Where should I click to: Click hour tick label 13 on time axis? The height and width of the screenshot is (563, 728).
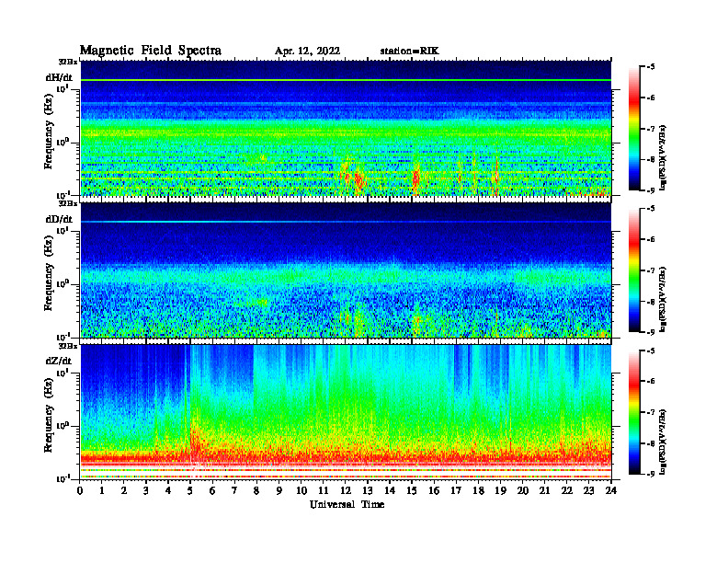click(x=368, y=490)
